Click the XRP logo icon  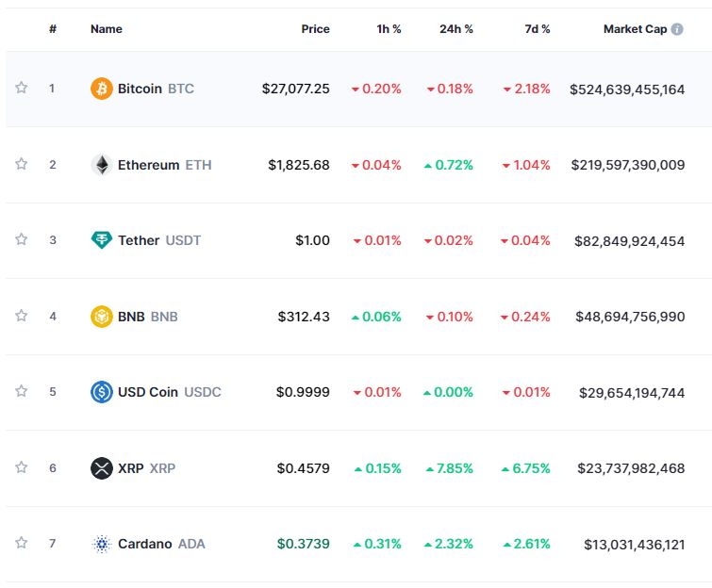click(x=101, y=467)
